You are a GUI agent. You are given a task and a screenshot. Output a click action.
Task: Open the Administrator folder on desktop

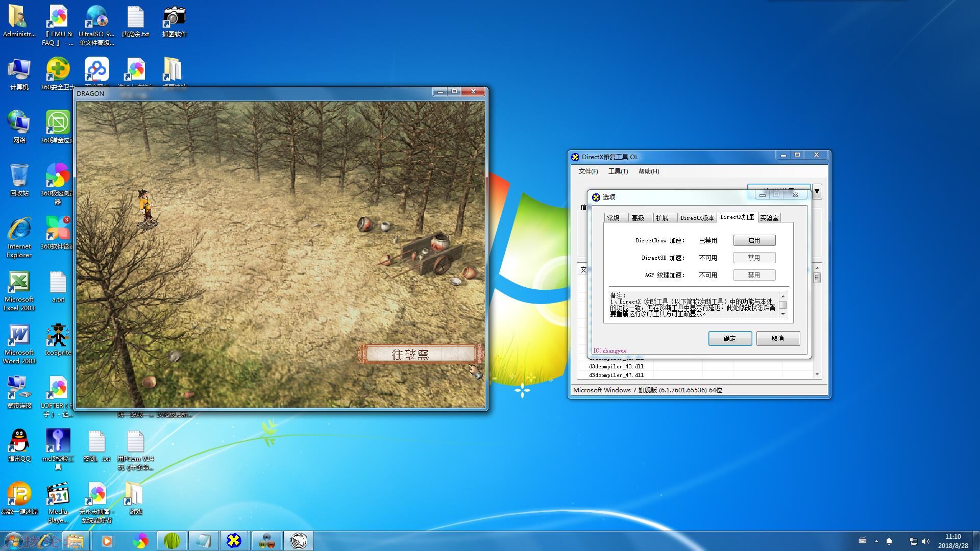(x=19, y=21)
